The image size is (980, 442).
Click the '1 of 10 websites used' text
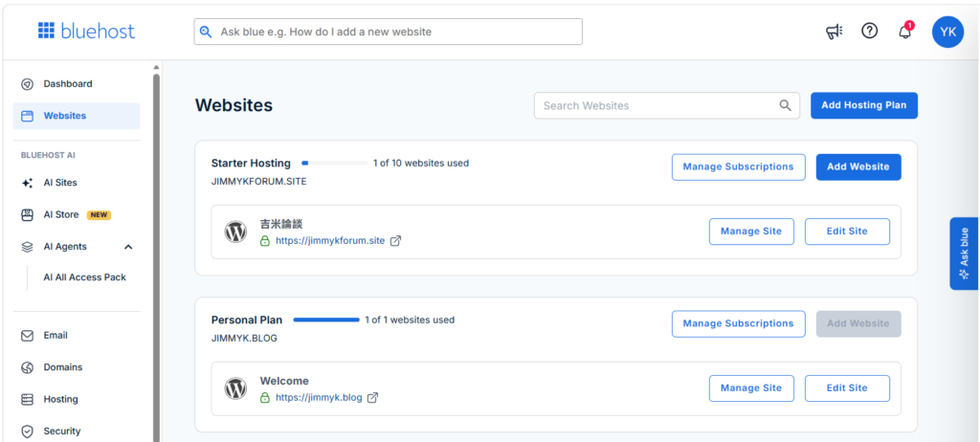[421, 164]
